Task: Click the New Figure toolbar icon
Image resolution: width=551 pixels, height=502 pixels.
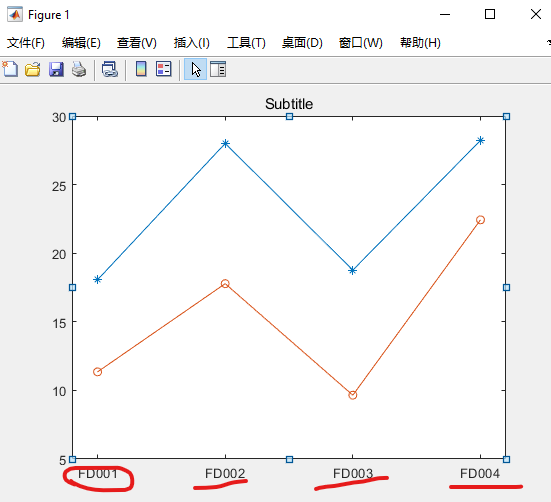Action: click(10, 69)
